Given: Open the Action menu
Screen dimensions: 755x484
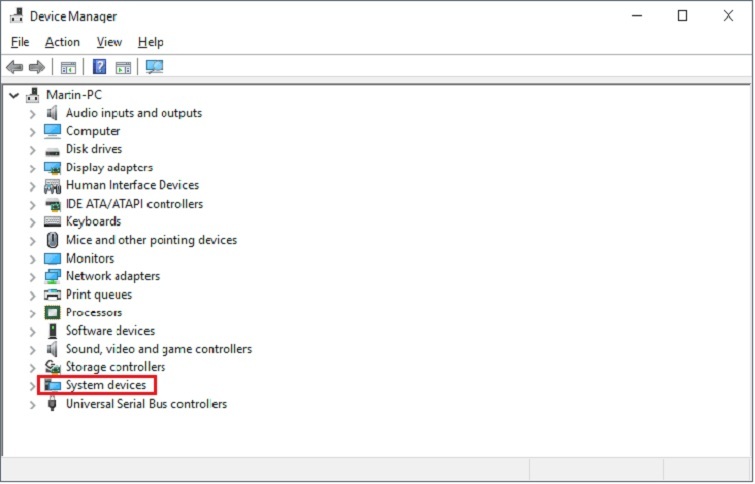Looking at the screenshot, I should [62, 42].
